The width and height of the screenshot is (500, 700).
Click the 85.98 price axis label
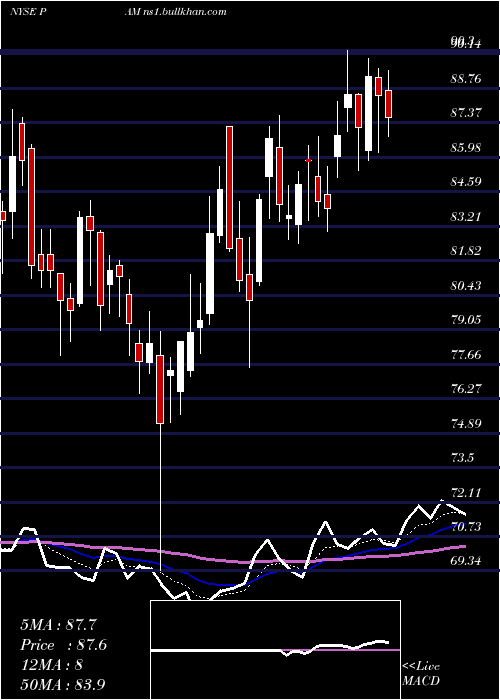click(467, 148)
